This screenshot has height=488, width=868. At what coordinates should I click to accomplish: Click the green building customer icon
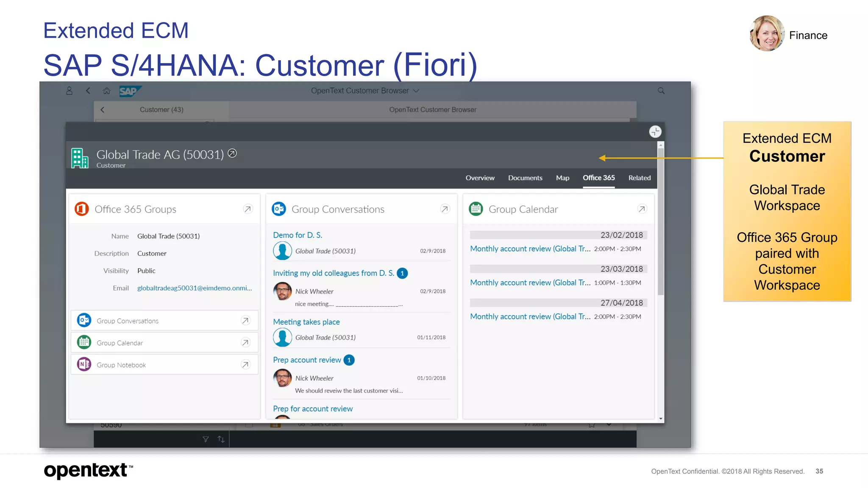(80, 158)
